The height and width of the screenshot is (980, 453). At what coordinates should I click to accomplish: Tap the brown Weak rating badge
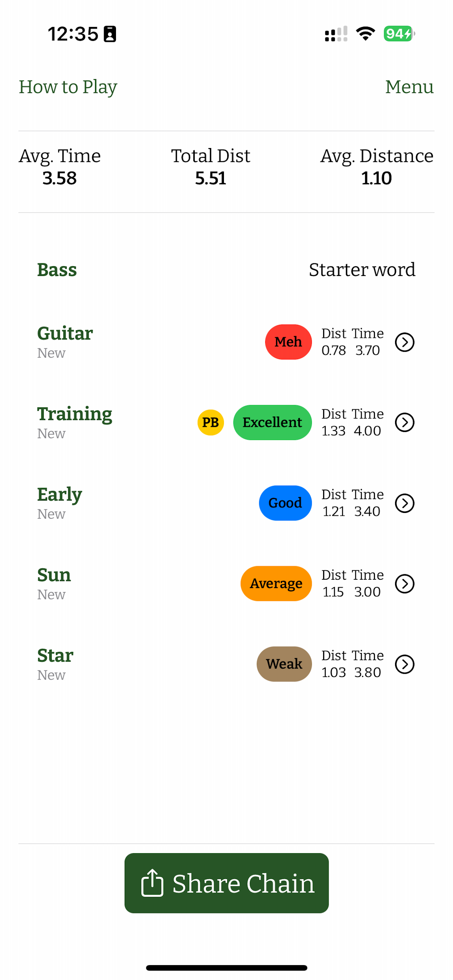[x=284, y=664]
